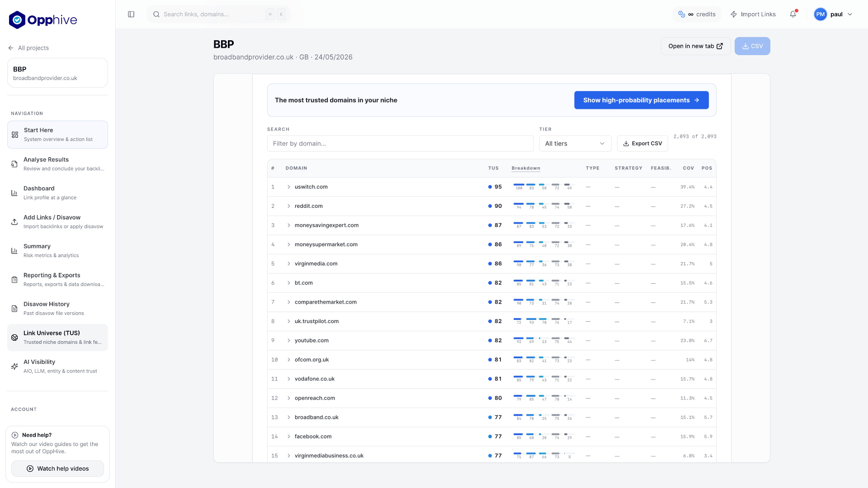Click the comparethemarket.com domain text
This screenshot has height=488, width=868.
[325, 302]
